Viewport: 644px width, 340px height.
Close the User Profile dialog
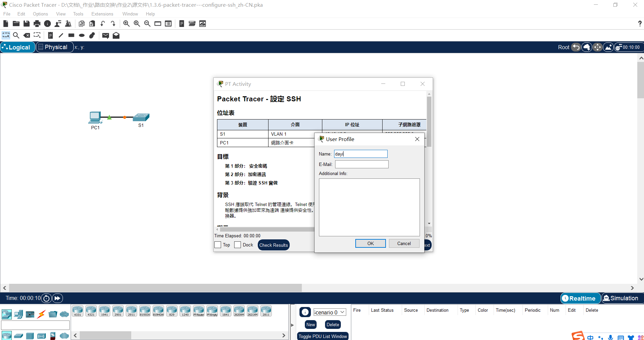[417, 139]
